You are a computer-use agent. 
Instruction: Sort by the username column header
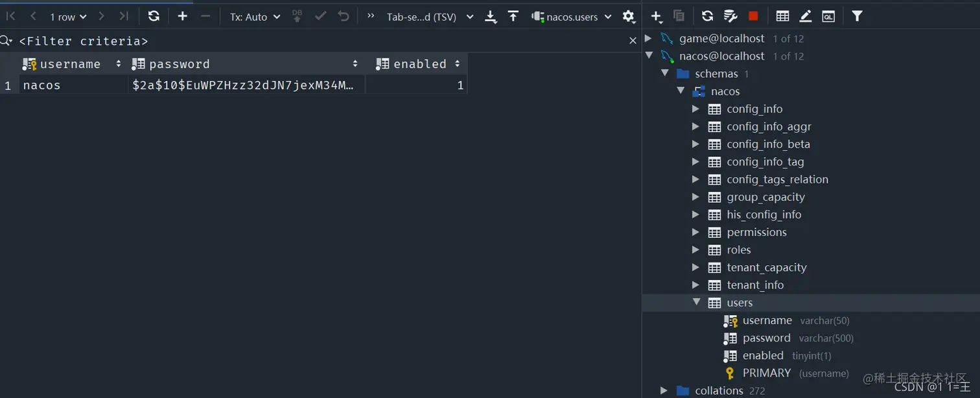tap(73, 64)
